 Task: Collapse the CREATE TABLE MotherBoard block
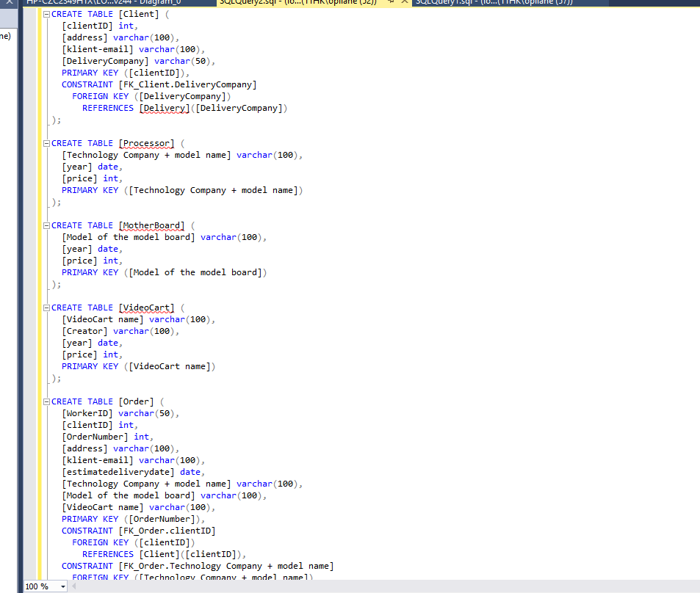point(47,225)
